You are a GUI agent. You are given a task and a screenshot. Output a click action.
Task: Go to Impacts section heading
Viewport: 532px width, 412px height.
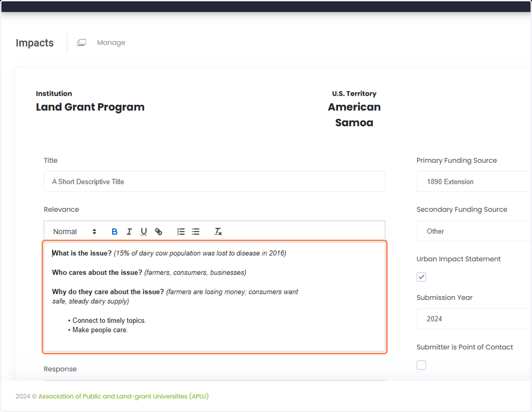pyautogui.click(x=35, y=43)
